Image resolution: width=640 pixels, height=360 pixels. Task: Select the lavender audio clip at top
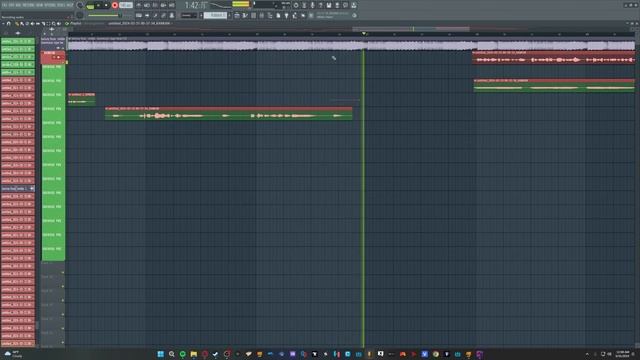[x=351, y=45]
